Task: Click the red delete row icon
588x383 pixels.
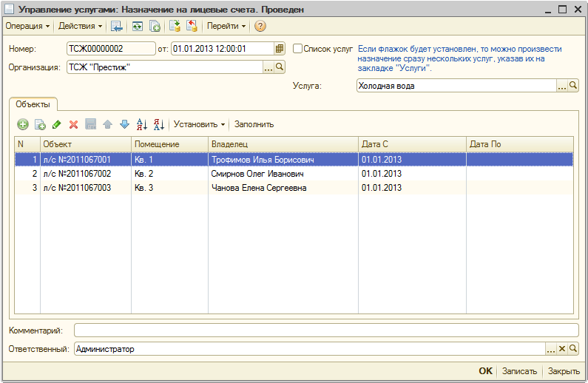Action: [x=73, y=124]
